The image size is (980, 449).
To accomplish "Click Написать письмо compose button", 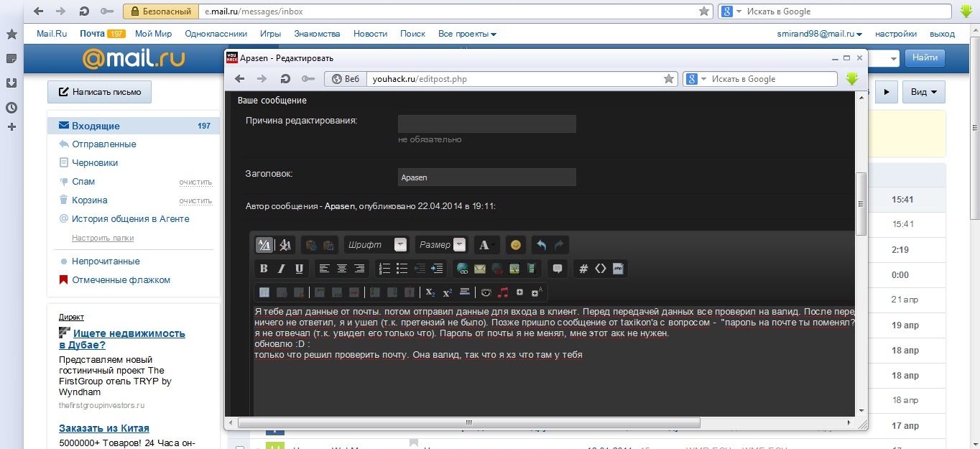I will pos(100,92).
